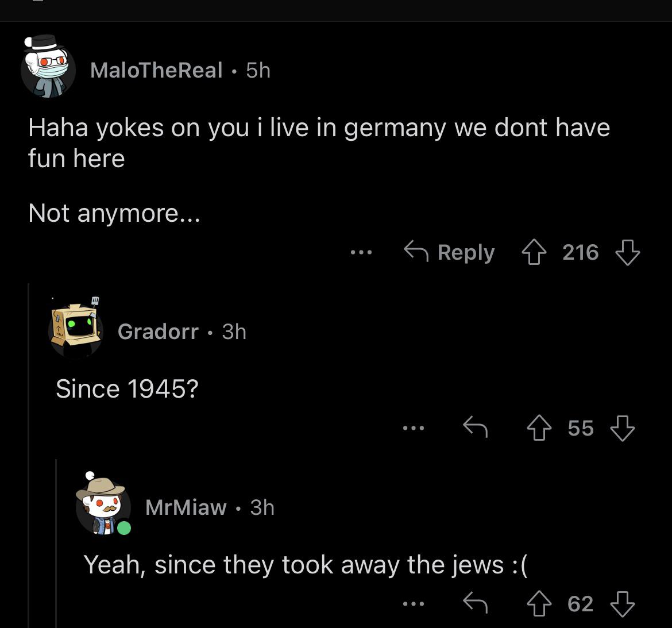672x628 pixels.
Task: Reply to MaloTheReal's comment
Action: [x=449, y=252]
